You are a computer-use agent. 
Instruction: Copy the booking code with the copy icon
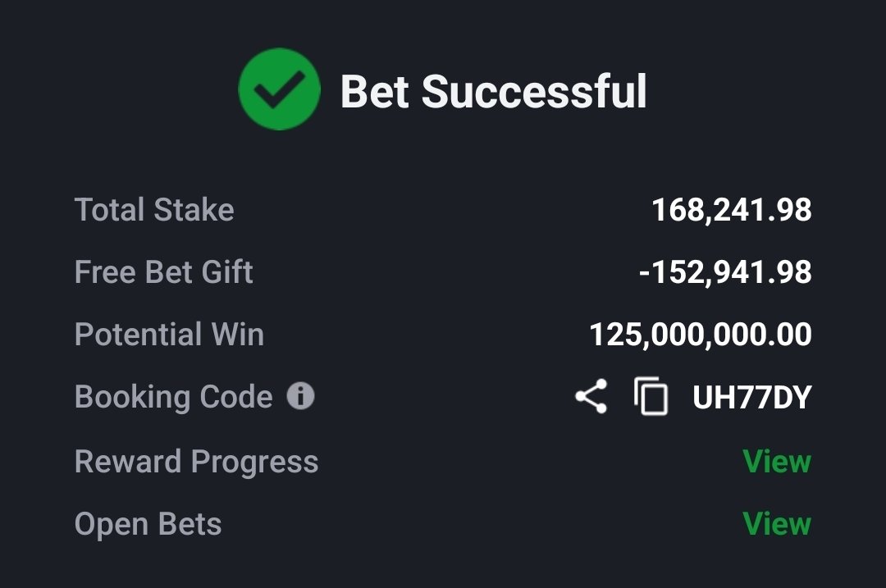pos(651,396)
